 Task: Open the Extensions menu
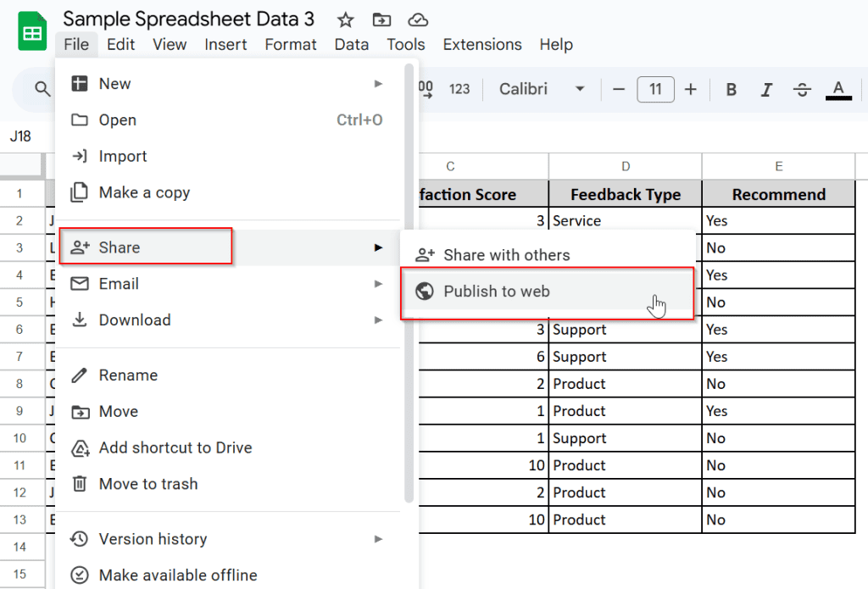coord(481,44)
